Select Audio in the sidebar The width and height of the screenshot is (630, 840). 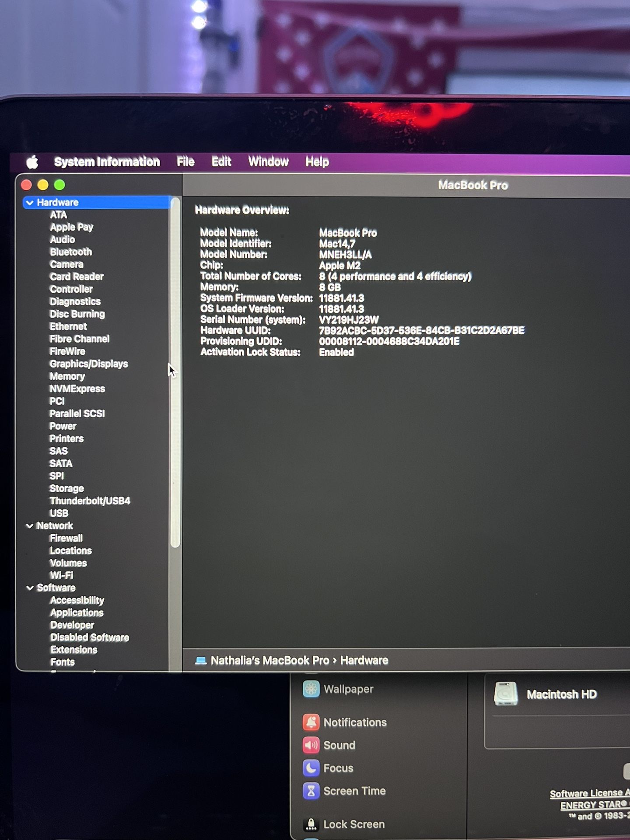pos(63,239)
